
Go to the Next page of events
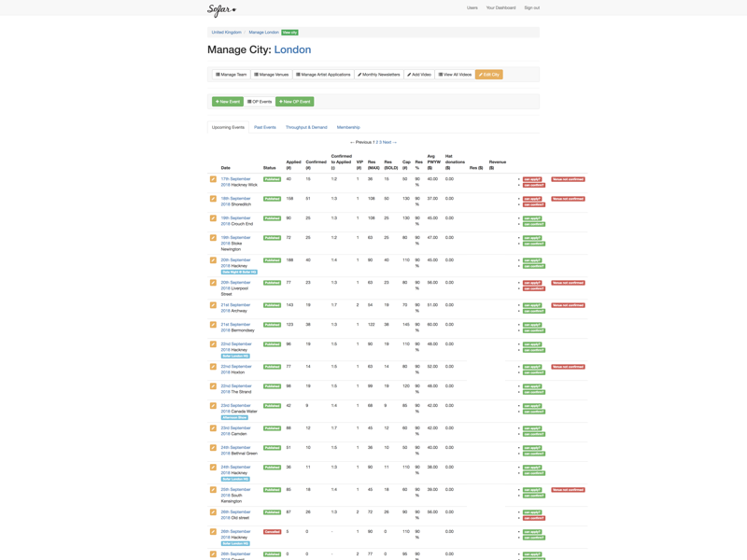pos(389,142)
